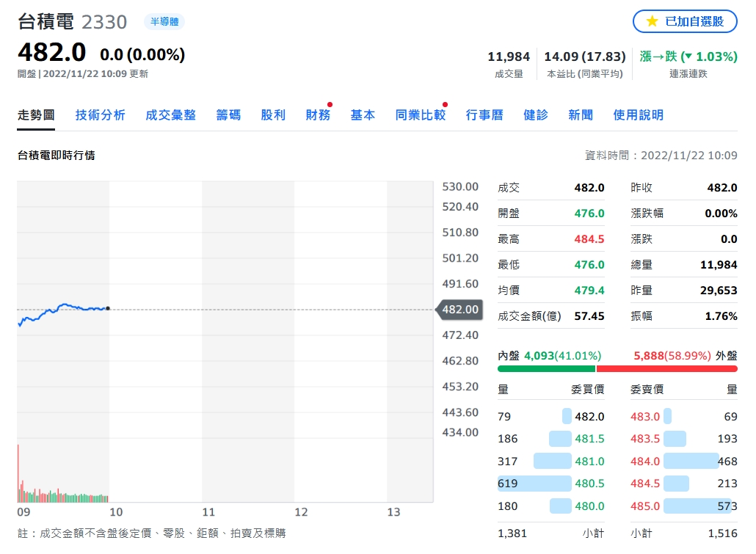The height and width of the screenshot is (554, 756).
Task: Click the 昨量 value 29,653
Action: point(719,291)
